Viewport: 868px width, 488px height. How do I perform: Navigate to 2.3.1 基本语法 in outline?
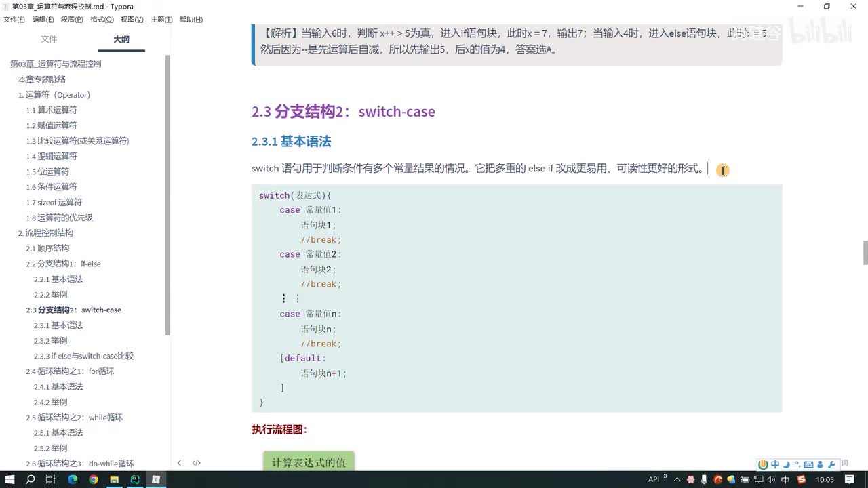click(x=58, y=325)
